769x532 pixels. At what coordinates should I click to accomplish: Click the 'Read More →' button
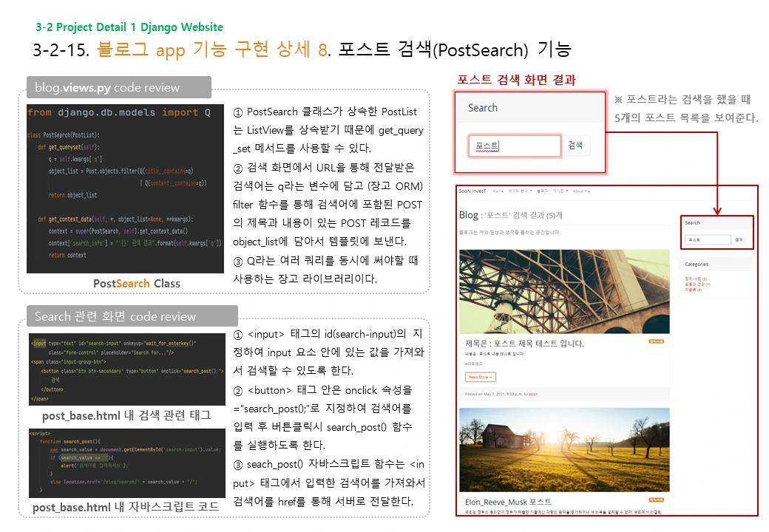tap(480, 377)
